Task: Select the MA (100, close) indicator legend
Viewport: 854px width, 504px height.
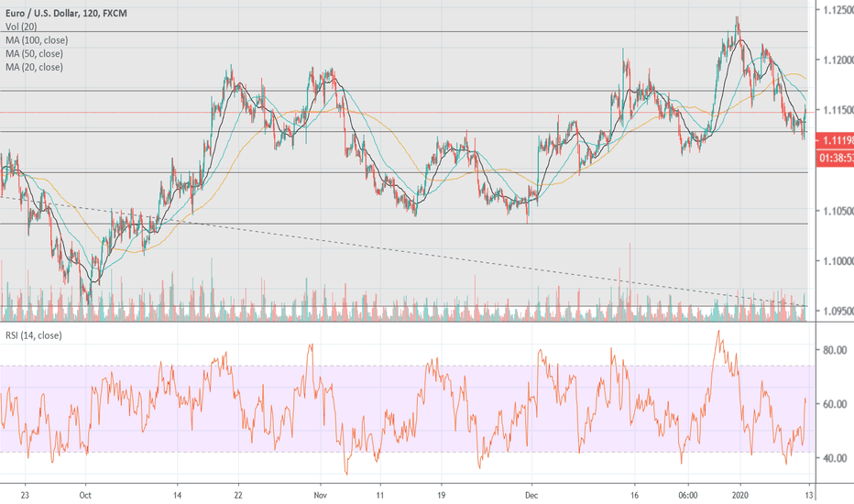Action: (x=37, y=40)
